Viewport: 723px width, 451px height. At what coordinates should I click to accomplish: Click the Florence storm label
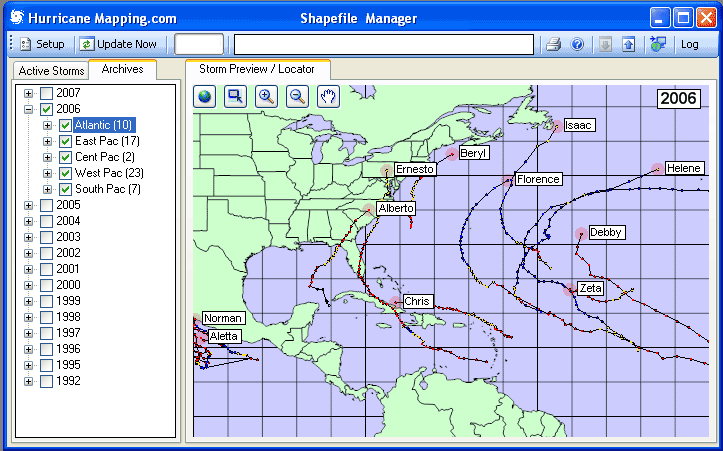[538, 179]
